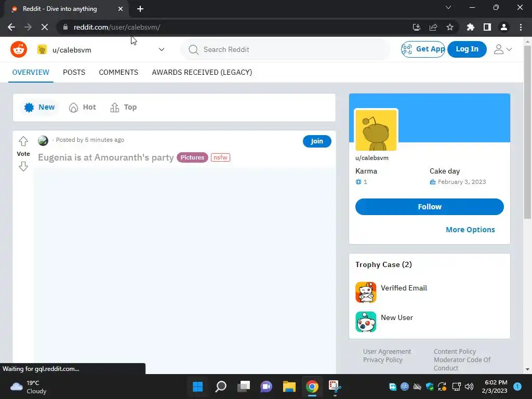This screenshot has width=532, height=399.
Task: Join the community from the post
Action: point(317,141)
